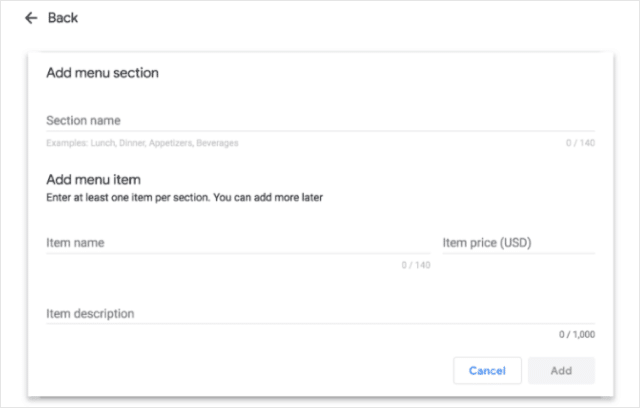Viewport: 640px width, 408px height.
Task: Click the Back label text
Action: click(x=63, y=18)
